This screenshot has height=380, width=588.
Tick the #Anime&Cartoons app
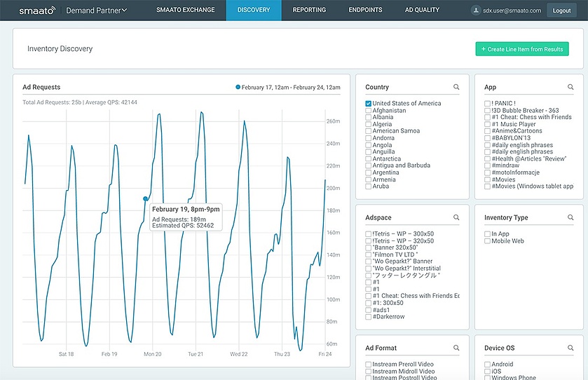pyautogui.click(x=487, y=131)
